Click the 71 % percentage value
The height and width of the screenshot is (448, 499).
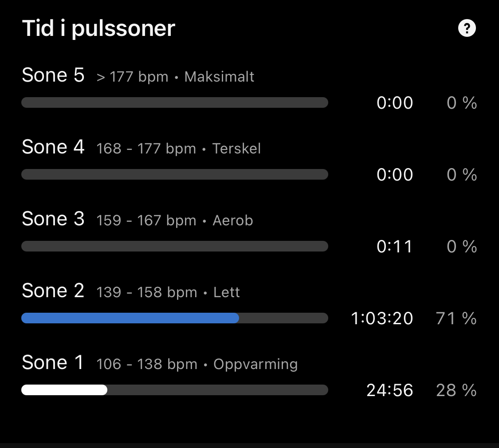pos(456,318)
